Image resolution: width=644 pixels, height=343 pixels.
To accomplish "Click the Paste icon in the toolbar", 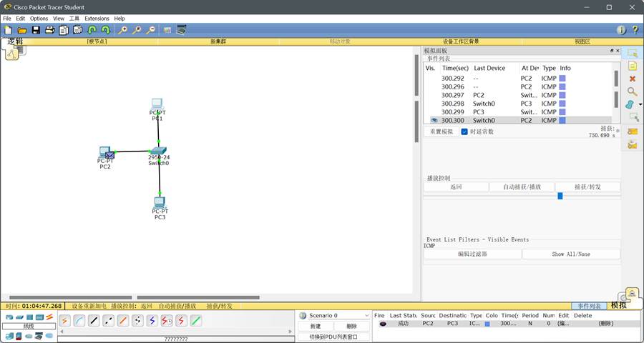I will [77, 30].
